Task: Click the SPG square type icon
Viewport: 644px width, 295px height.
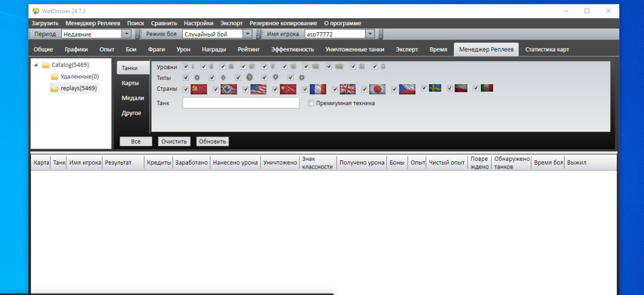Action: [302, 77]
